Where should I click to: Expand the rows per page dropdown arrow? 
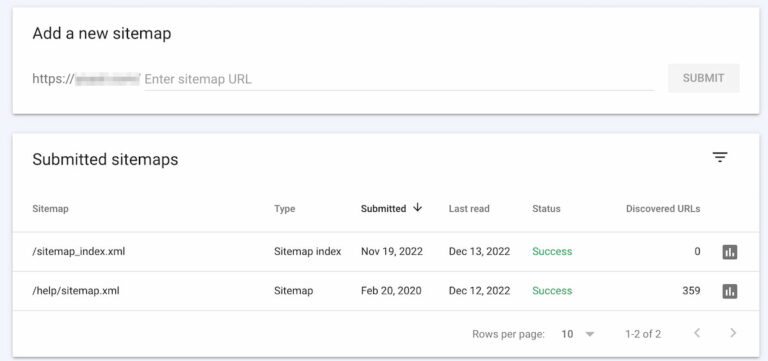[590, 334]
